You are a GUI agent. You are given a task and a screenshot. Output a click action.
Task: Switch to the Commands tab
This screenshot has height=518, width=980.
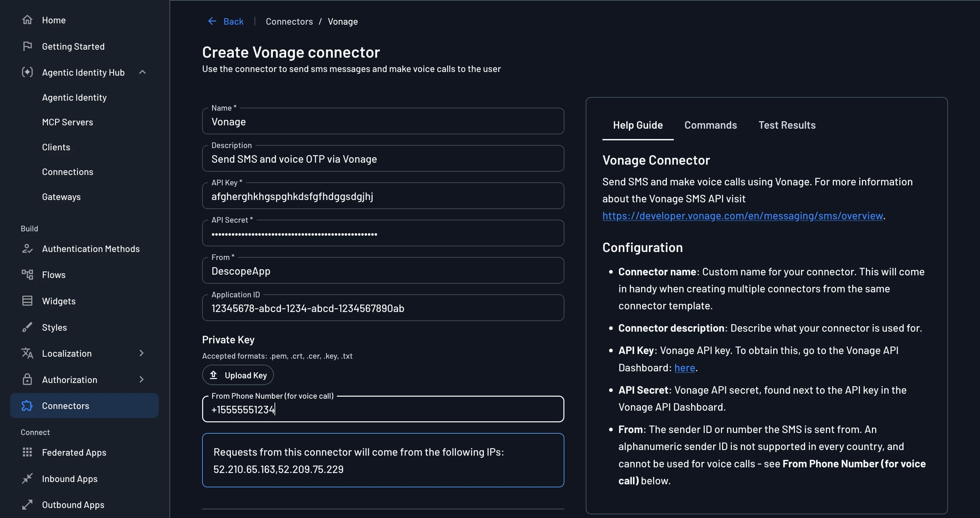710,125
